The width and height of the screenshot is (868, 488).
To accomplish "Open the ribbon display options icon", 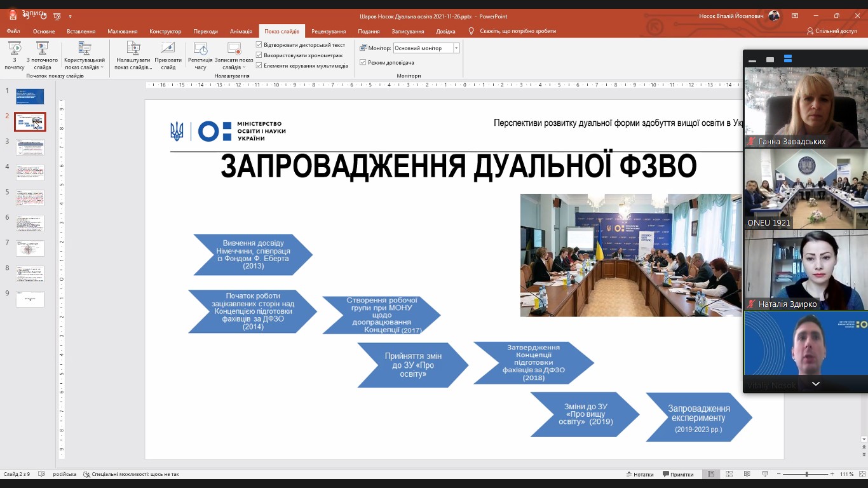I will (794, 16).
